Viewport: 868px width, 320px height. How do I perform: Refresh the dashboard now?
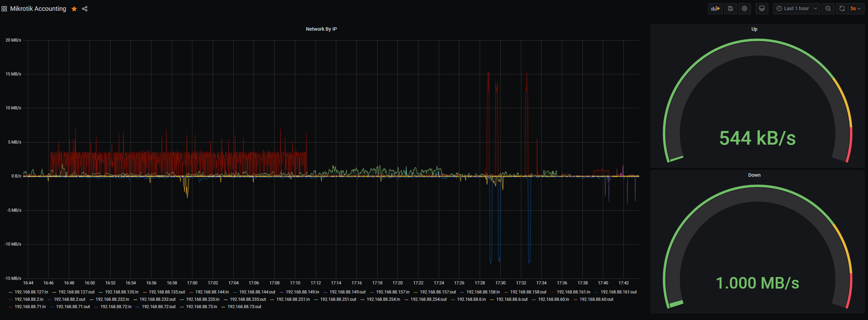click(x=842, y=9)
